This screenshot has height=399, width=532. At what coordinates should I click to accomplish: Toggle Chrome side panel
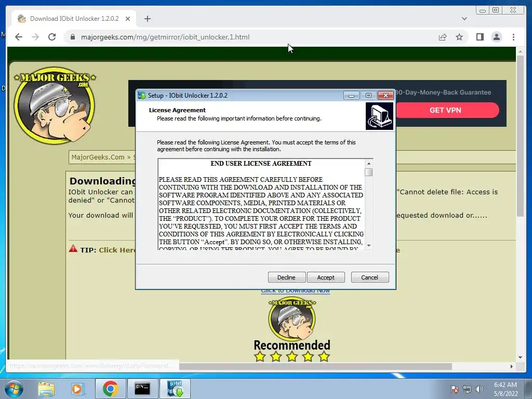pyautogui.click(x=480, y=37)
